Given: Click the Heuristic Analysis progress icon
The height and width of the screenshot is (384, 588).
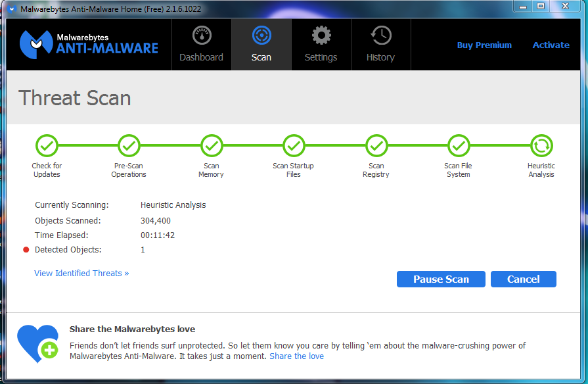Looking at the screenshot, I should tap(541, 145).
